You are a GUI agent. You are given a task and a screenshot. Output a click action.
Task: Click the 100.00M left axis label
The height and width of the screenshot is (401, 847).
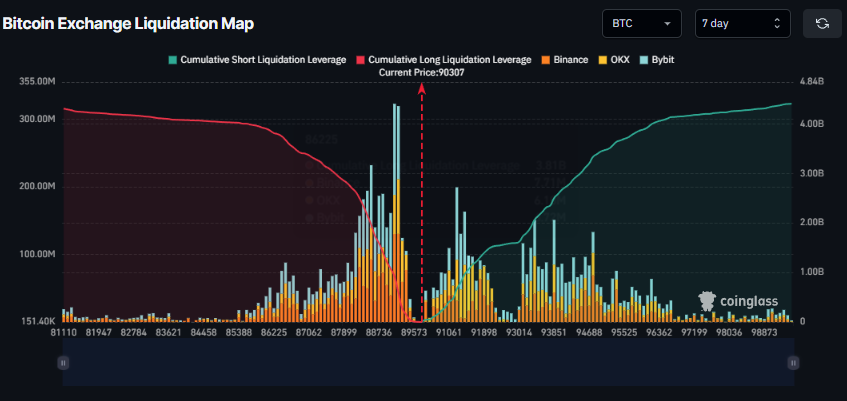pyautogui.click(x=38, y=254)
